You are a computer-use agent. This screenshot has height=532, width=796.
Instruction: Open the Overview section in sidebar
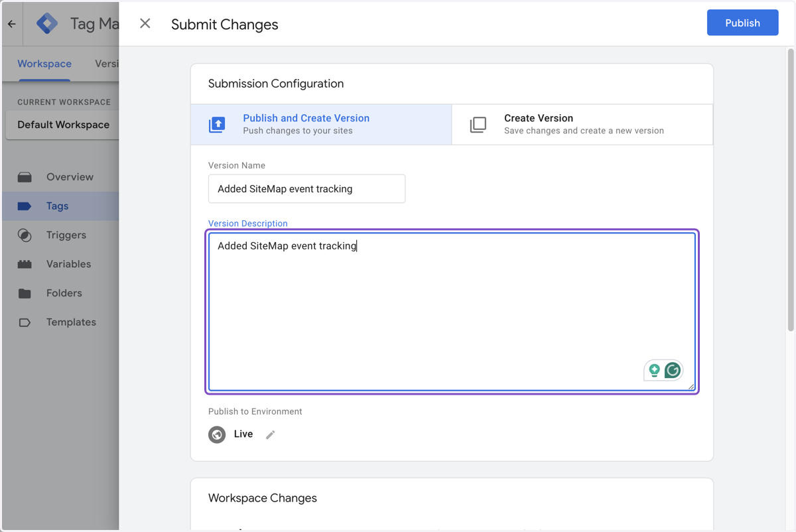[60, 177]
